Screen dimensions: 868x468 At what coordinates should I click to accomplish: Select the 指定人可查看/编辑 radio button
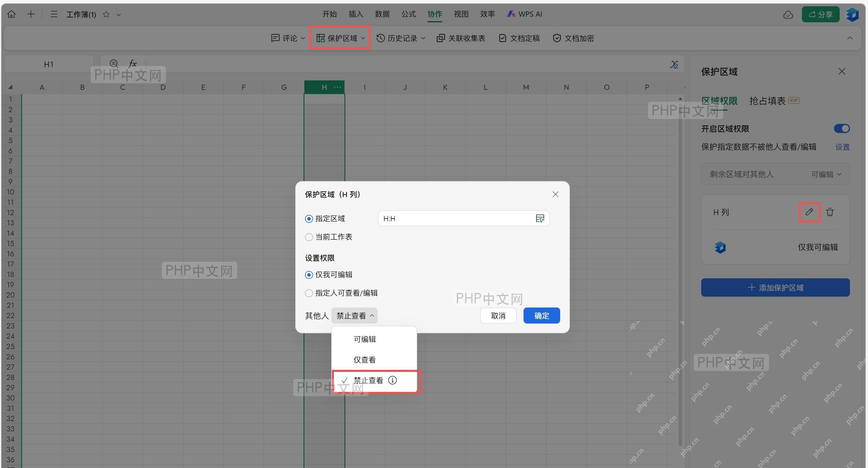pyautogui.click(x=309, y=293)
